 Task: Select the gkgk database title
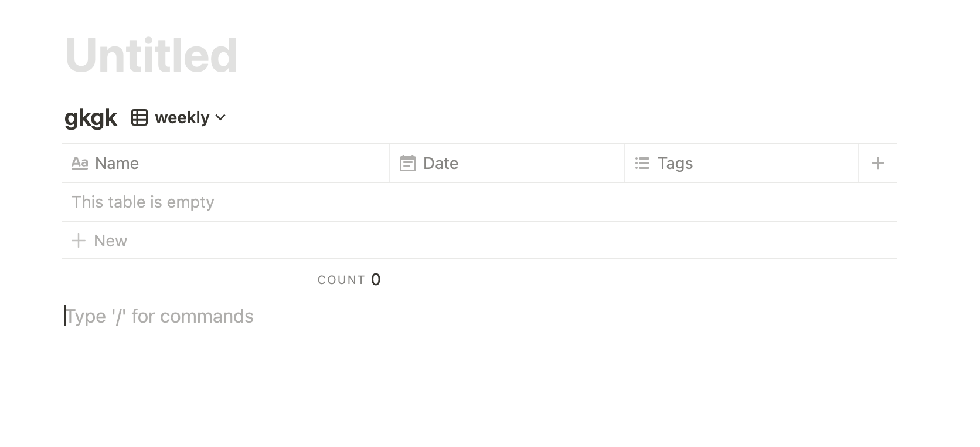91,117
